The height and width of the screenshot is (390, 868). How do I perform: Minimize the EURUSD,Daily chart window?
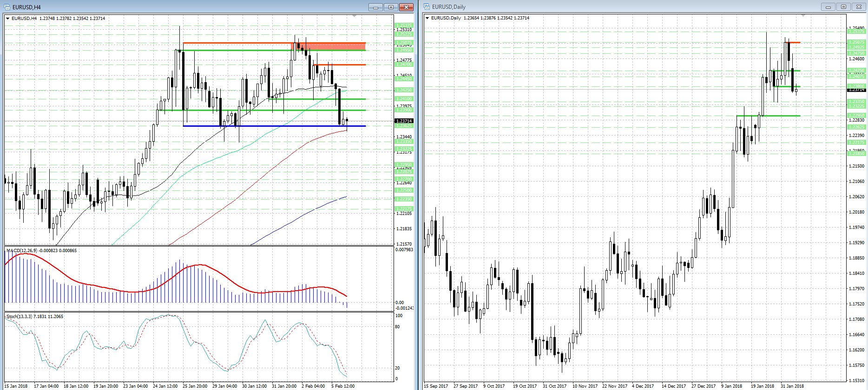(828, 6)
